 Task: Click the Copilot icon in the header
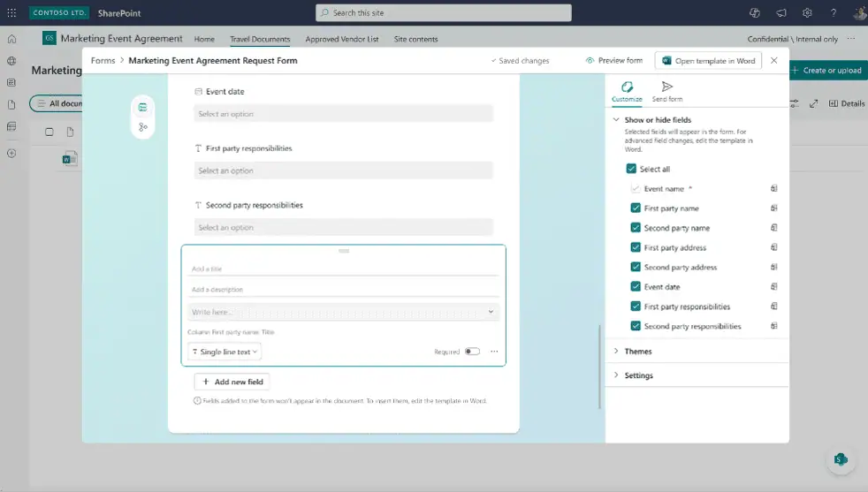coord(755,12)
